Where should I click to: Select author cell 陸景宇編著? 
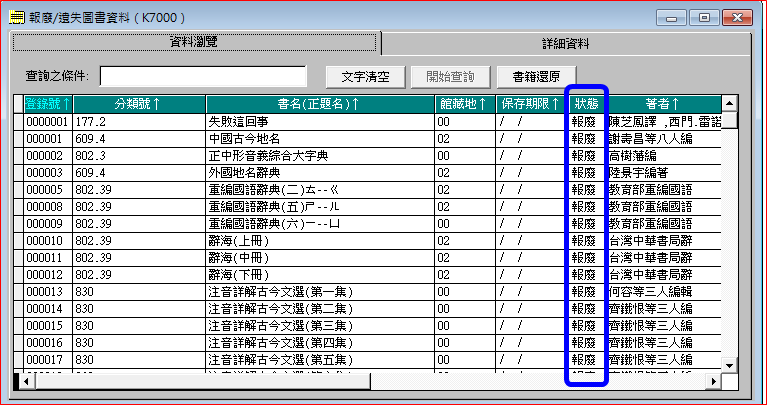(664, 173)
